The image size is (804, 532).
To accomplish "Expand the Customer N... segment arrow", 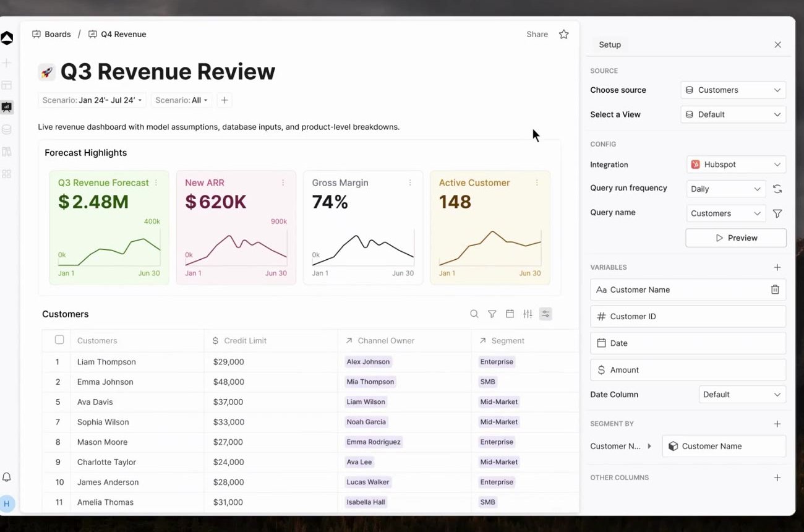I will [x=649, y=446].
